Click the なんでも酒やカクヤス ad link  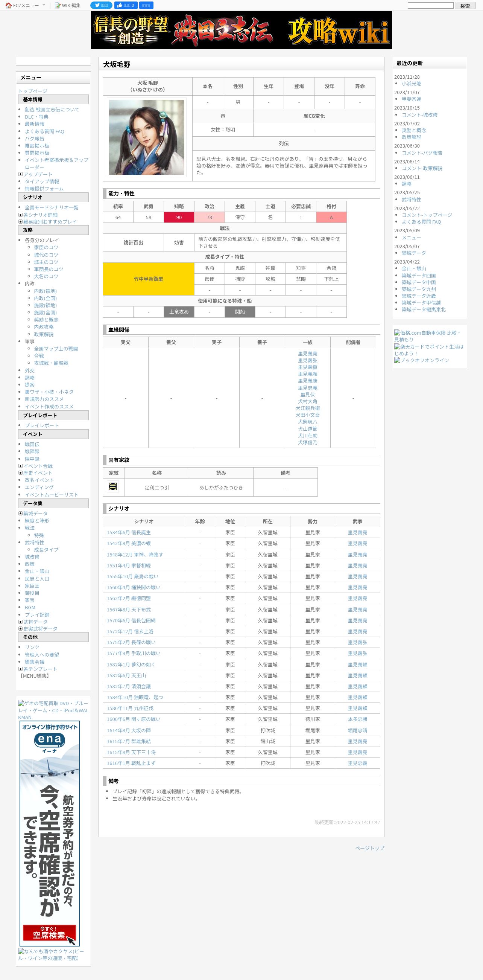(51, 954)
